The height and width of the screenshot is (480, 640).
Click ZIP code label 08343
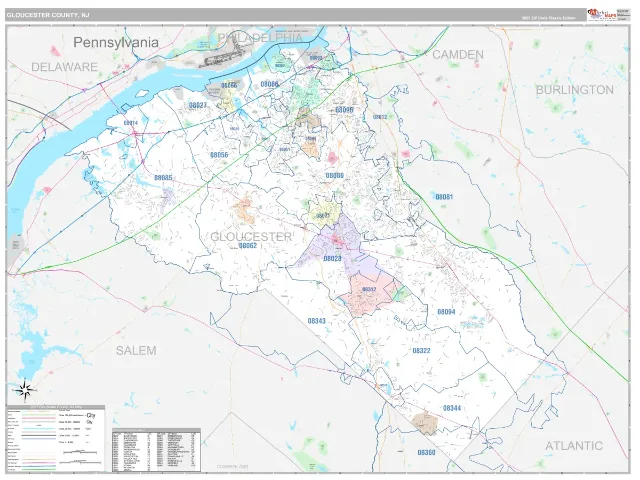click(317, 321)
